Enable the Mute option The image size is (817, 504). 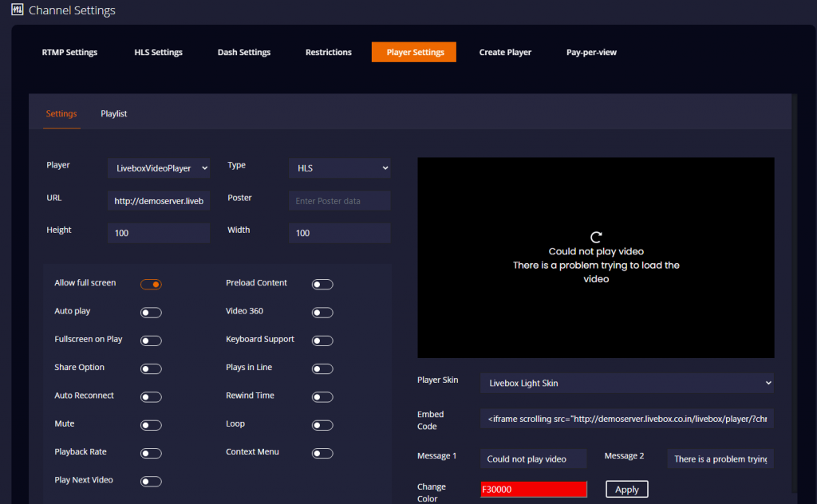[151, 425]
